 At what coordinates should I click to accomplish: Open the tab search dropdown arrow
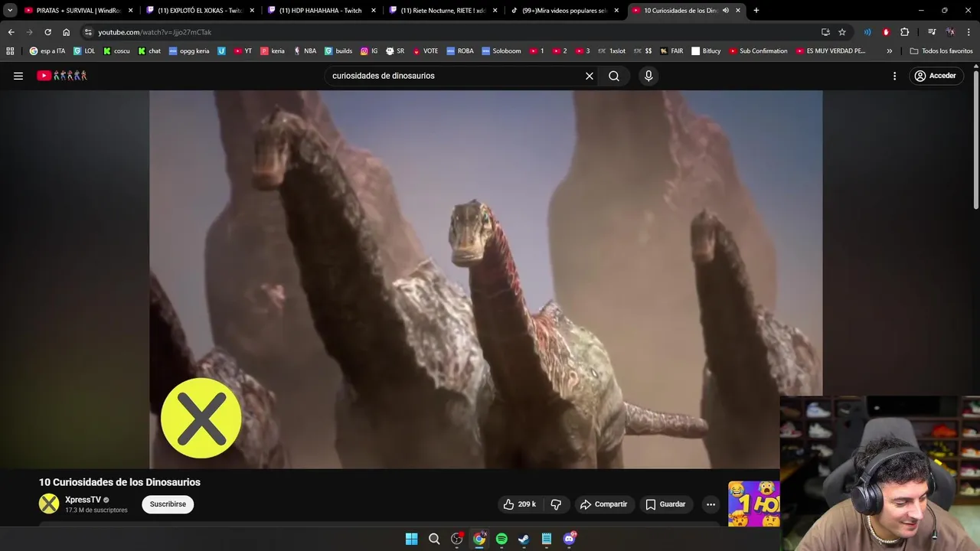pos(10,11)
